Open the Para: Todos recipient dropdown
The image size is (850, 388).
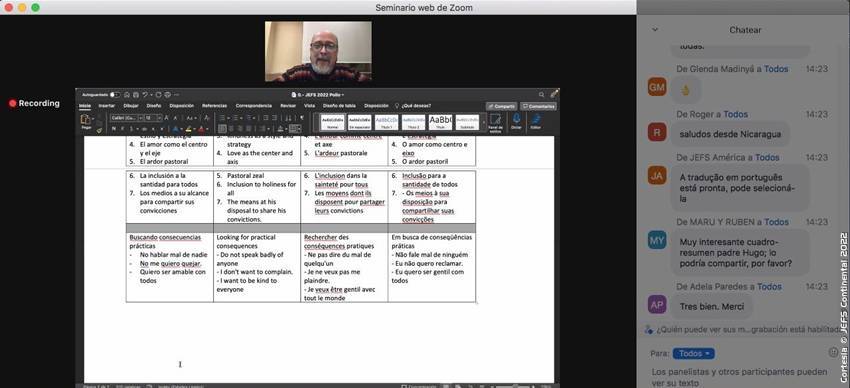click(693, 353)
